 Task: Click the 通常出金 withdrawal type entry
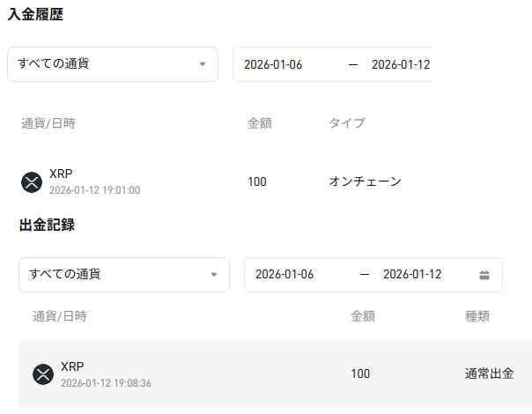click(x=489, y=373)
